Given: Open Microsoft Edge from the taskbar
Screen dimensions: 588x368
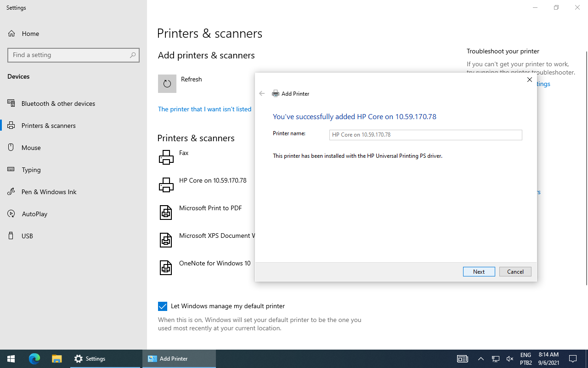Looking at the screenshot, I should (34, 359).
